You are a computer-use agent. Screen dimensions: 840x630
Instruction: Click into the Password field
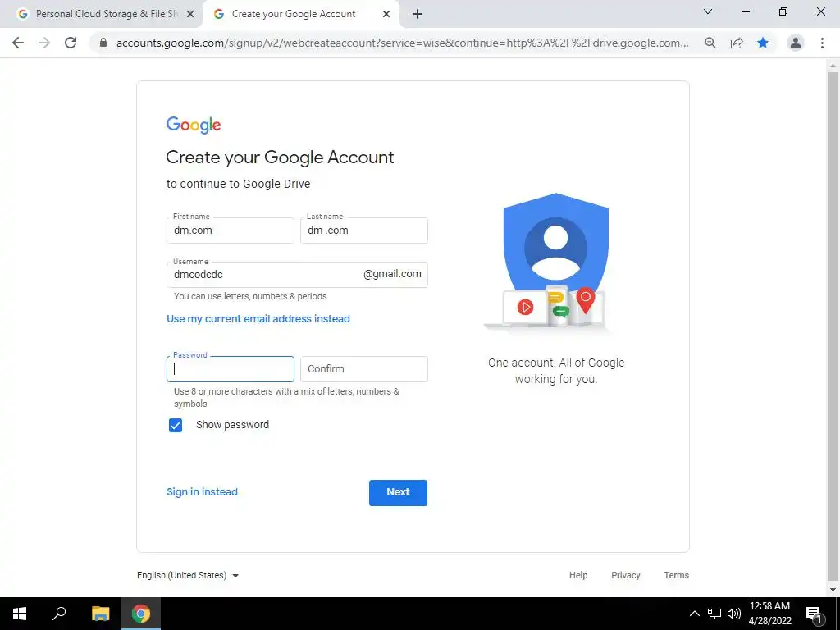click(231, 369)
